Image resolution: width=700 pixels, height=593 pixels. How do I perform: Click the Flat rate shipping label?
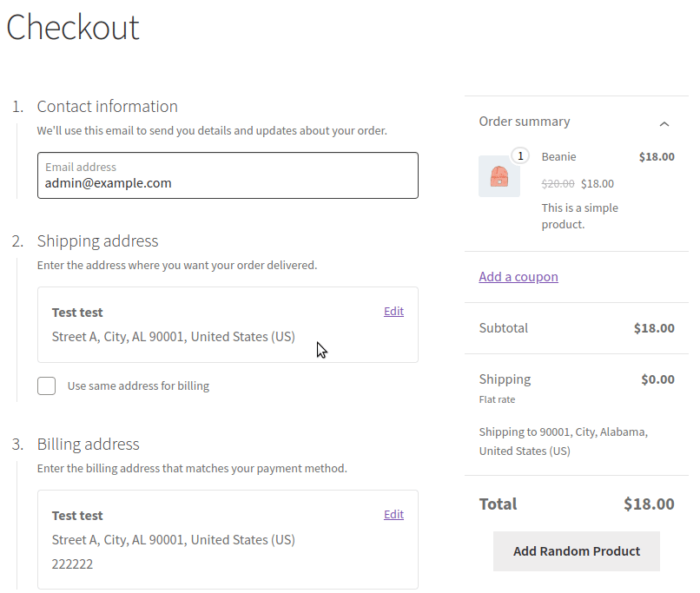pyautogui.click(x=497, y=400)
